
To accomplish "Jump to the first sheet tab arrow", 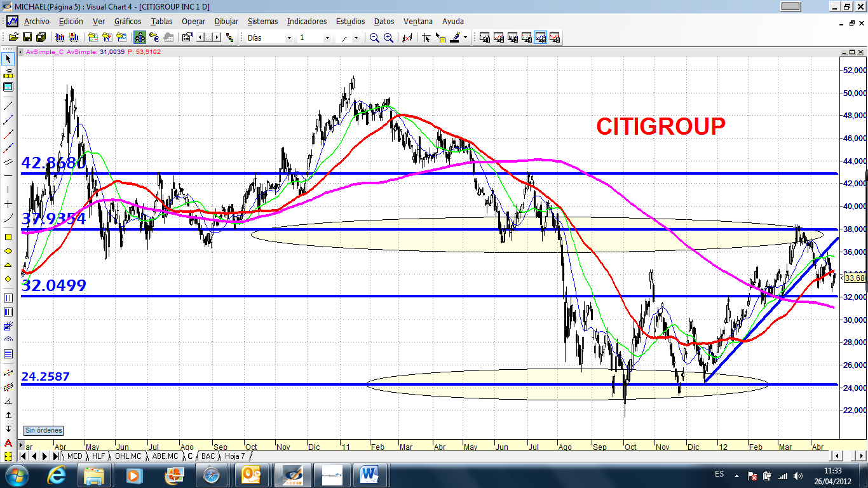I will [24, 456].
